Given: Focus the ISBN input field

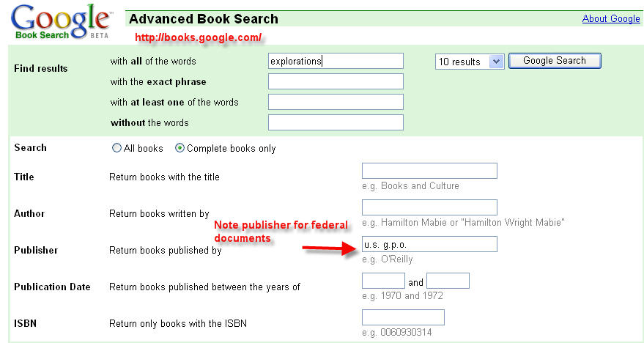Looking at the screenshot, I should coord(403,317).
